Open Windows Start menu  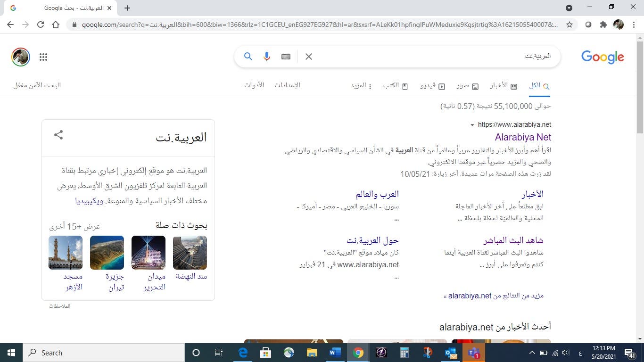pyautogui.click(x=11, y=353)
